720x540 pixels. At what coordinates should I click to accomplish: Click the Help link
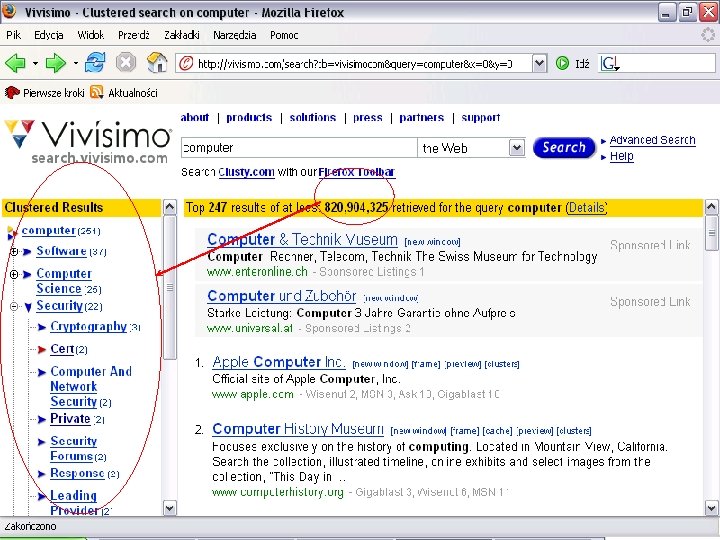(622, 157)
